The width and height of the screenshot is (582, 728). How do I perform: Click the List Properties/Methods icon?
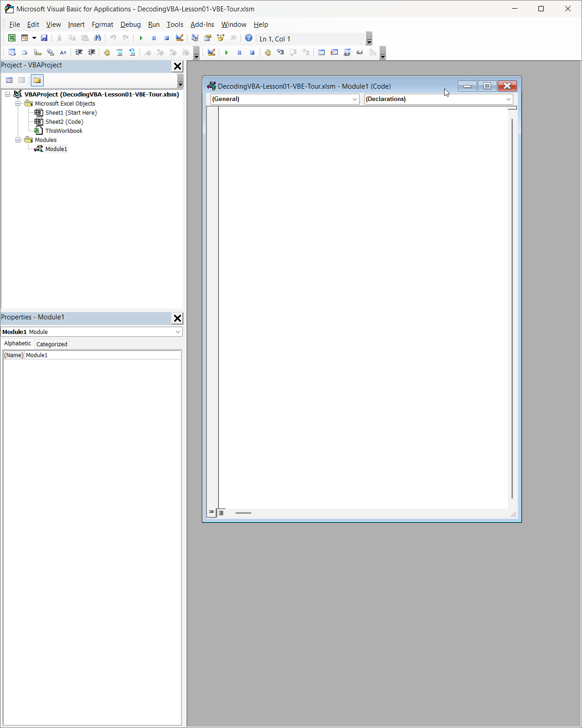pyautogui.click(x=12, y=52)
